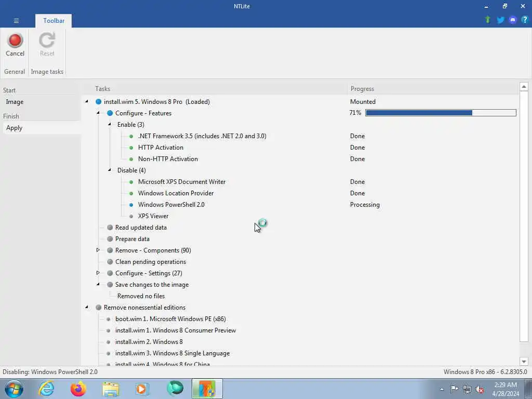Screen dimensions: 532x399
Task: Launch Firefox from taskbar
Action: [x=78, y=389]
